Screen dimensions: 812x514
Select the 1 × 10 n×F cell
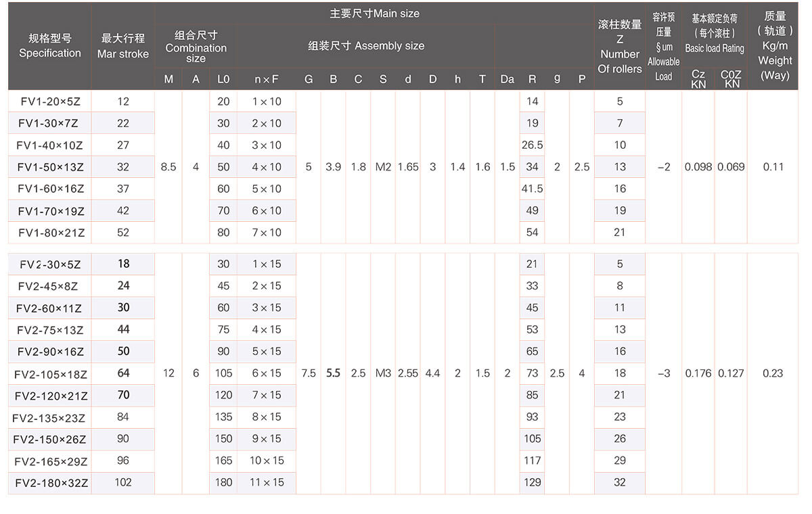[267, 101]
